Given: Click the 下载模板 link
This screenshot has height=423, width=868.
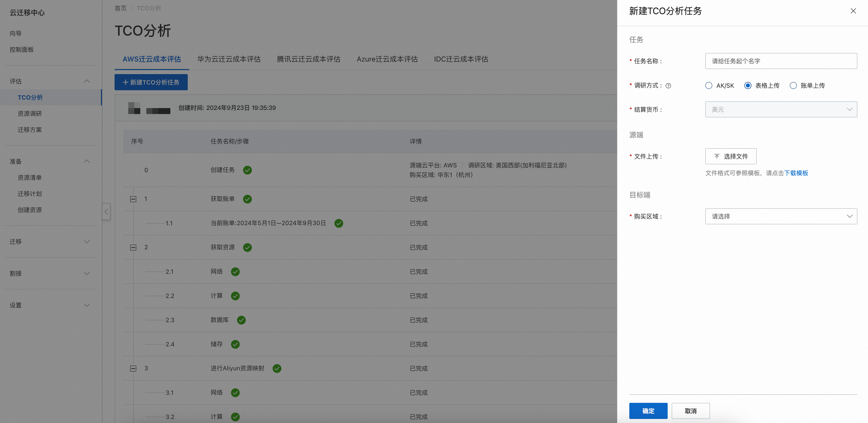Looking at the screenshot, I should click(x=796, y=173).
